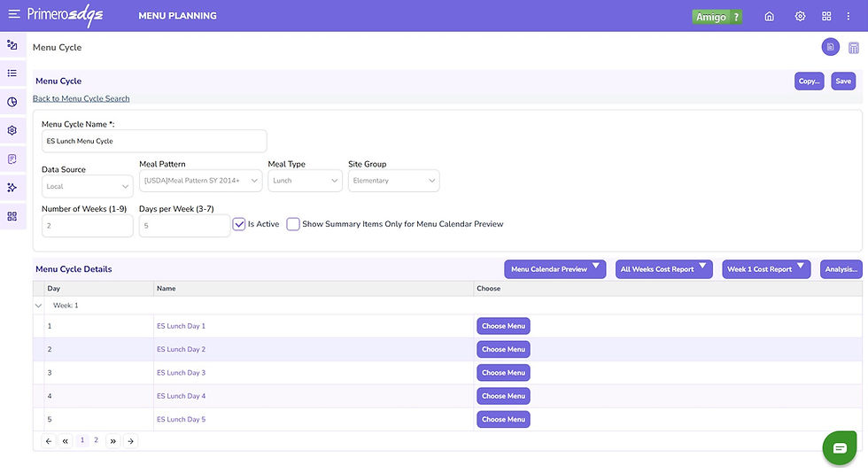
Task: Go to previous page arrow in pager
Action: (x=49, y=441)
